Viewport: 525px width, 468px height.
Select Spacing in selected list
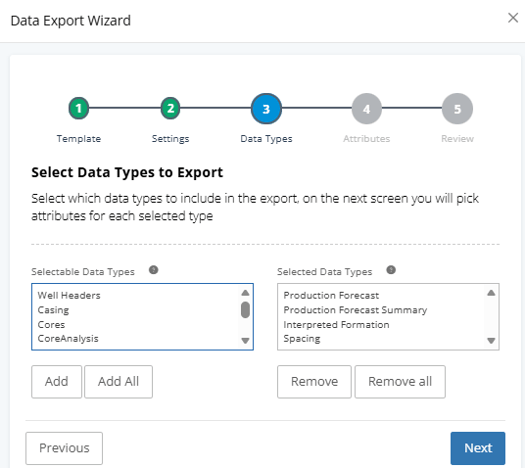302,339
